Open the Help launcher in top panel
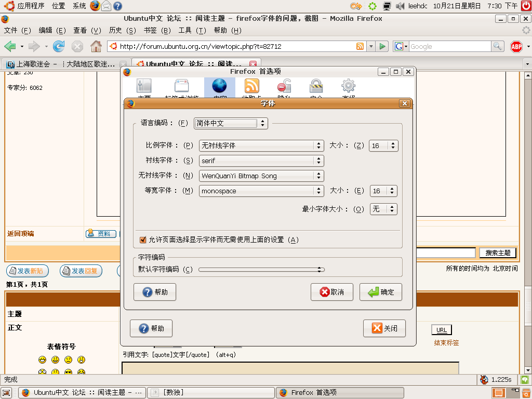The height and width of the screenshot is (399, 532). pos(117,6)
